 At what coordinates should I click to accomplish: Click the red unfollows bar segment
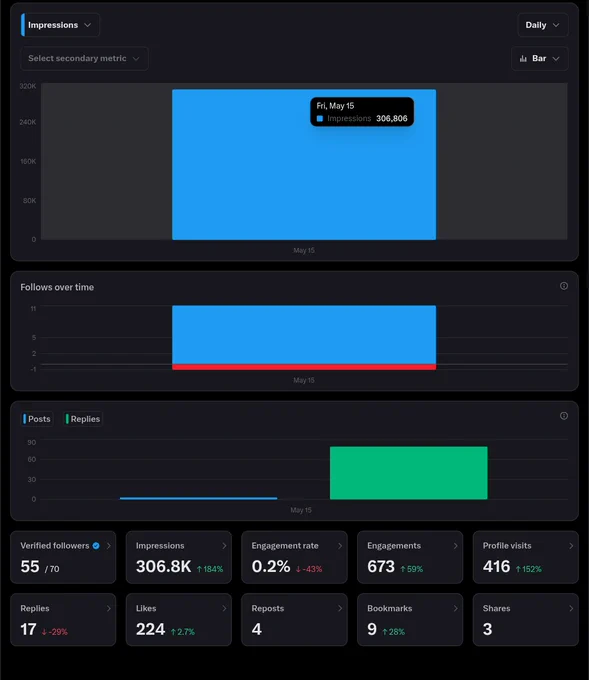coord(304,367)
